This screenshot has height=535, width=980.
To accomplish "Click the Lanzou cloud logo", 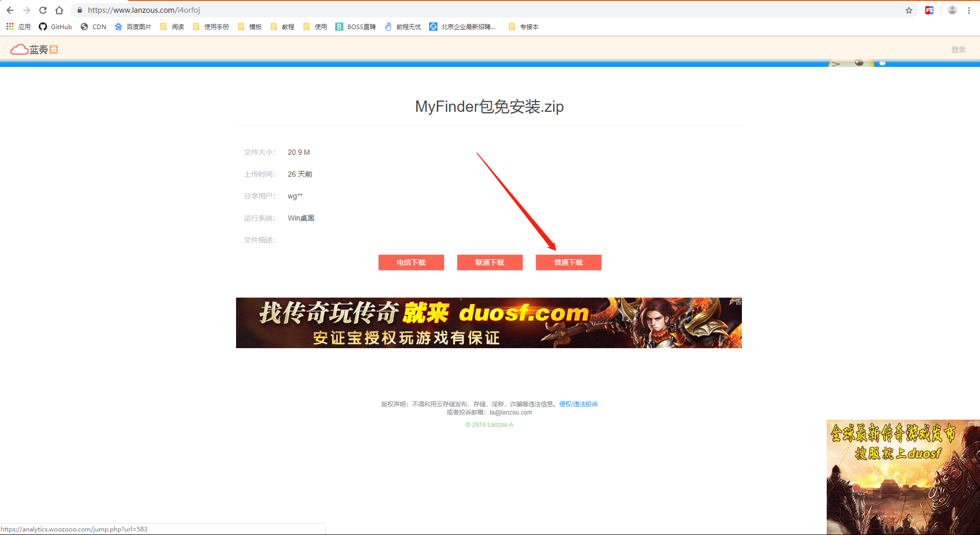I will click(33, 49).
